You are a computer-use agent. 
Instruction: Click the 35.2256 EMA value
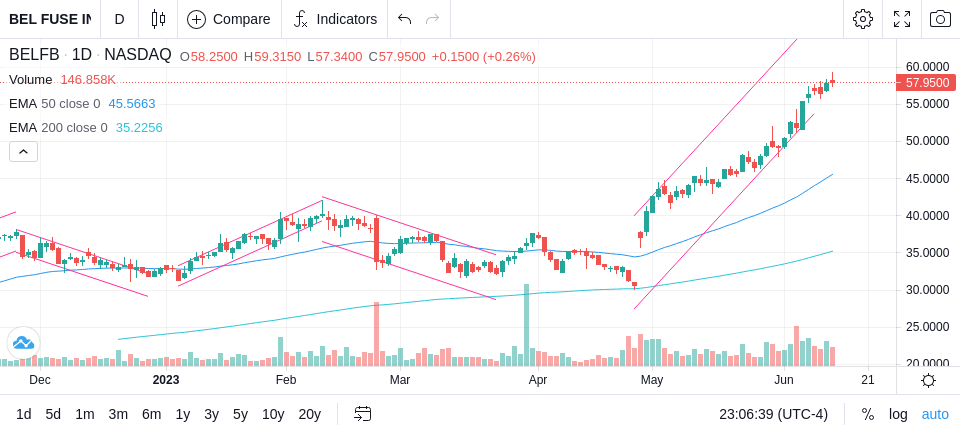point(139,127)
